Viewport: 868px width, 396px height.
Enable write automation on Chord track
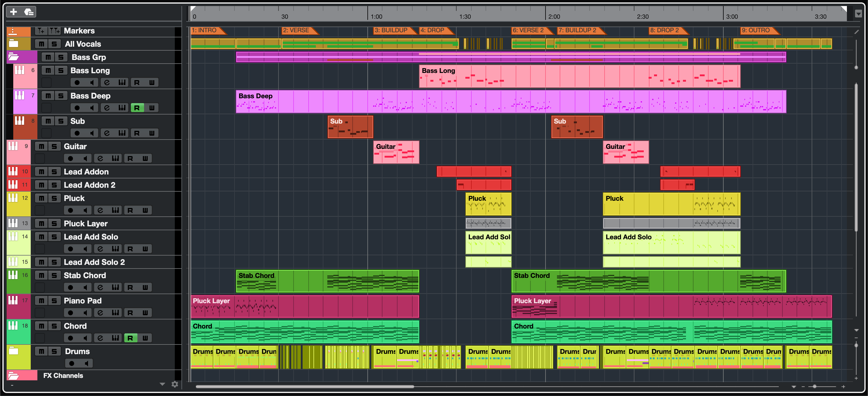145,338
